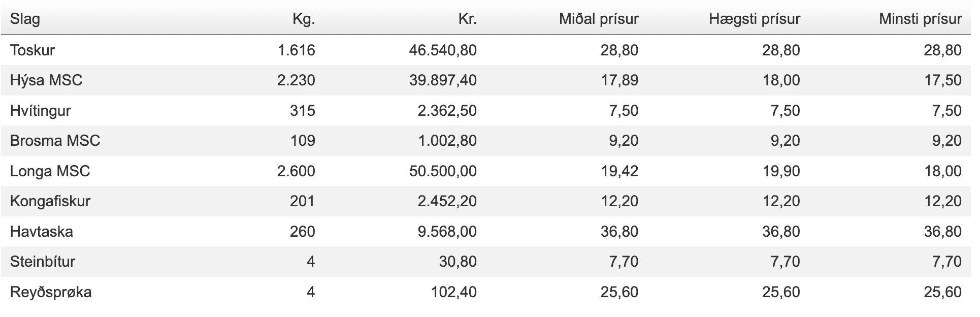
Task: Click the Miðal prísur column header
Action: point(599,19)
